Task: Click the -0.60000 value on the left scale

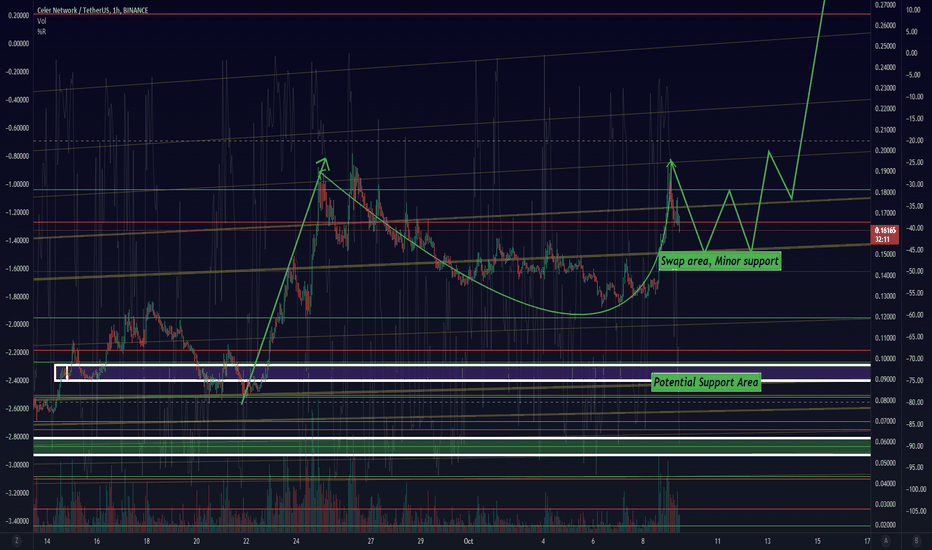Action: pos(17,128)
